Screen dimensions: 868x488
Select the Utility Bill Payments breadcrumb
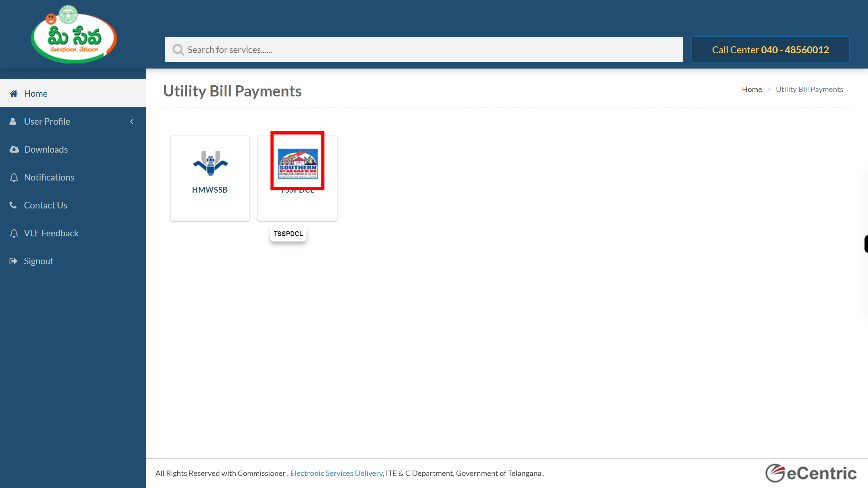(x=810, y=89)
